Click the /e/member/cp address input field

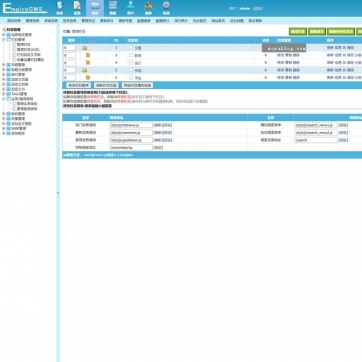point(131,147)
